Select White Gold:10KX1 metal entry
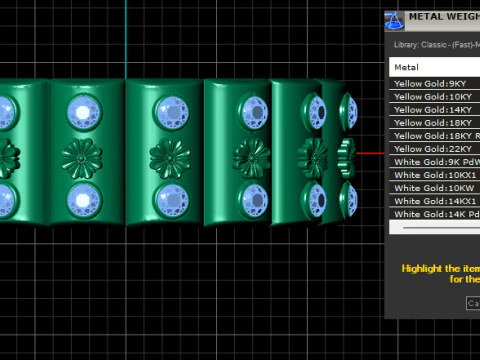 tap(434, 175)
